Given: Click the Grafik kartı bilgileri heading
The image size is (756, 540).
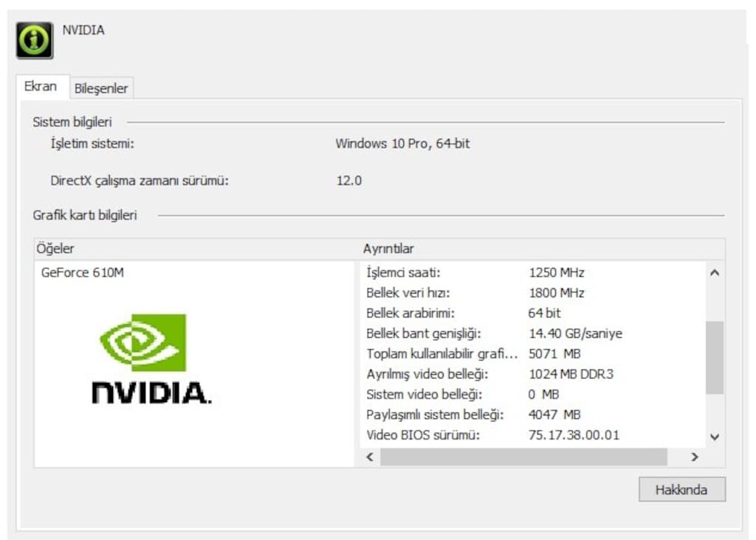Looking at the screenshot, I should tap(85, 215).
